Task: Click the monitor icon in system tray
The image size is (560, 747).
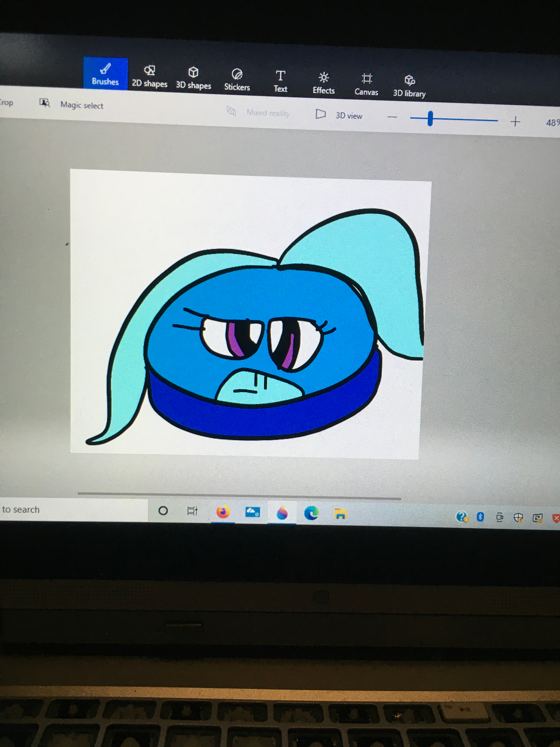Action: (538, 519)
